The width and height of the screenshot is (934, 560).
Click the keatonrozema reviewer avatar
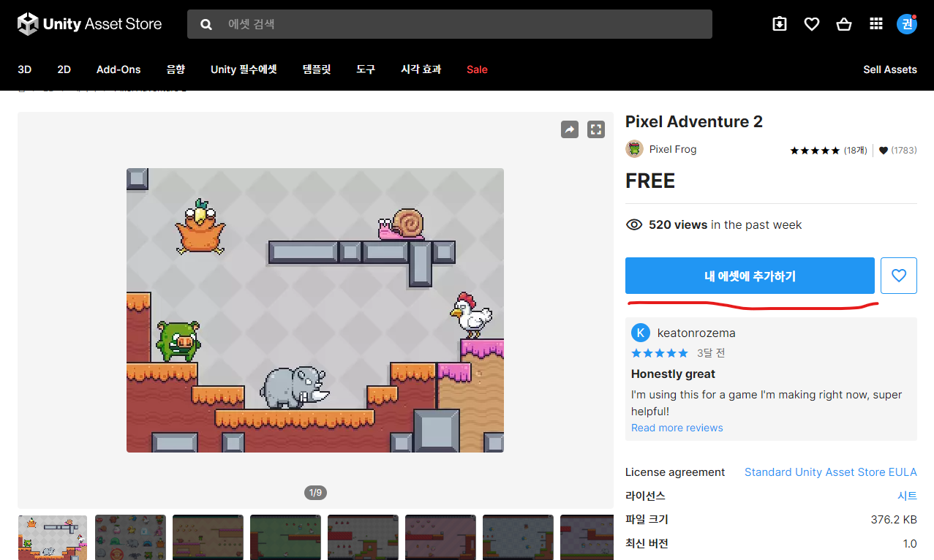point(640,333)
